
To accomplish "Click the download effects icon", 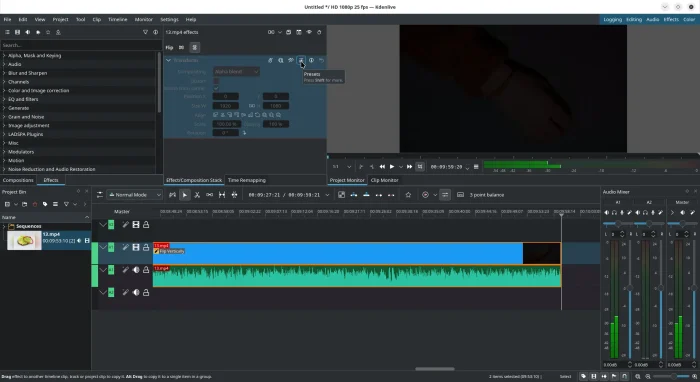I will 58,32.
